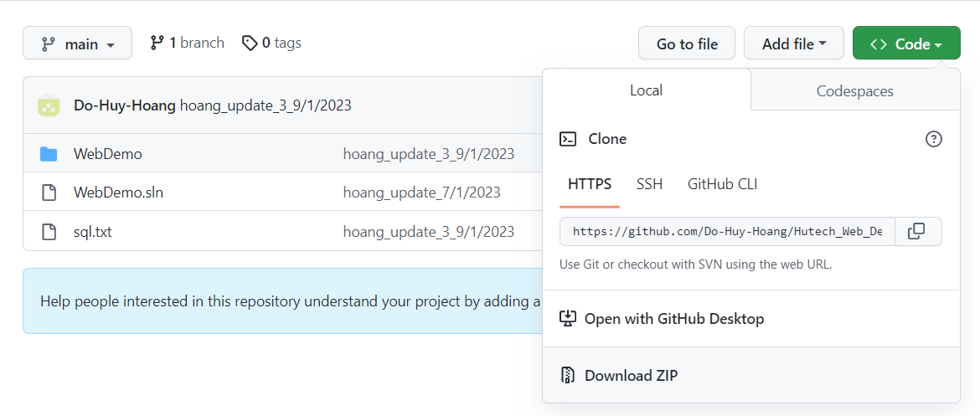
Task: Open commit message in sql.txt row
Action: tap(429, 232)
